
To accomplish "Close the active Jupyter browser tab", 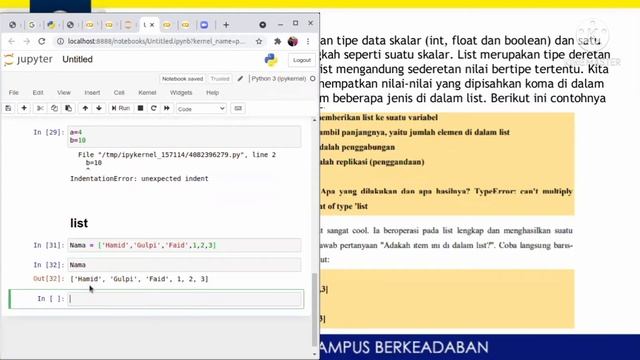I will point(152,25).
